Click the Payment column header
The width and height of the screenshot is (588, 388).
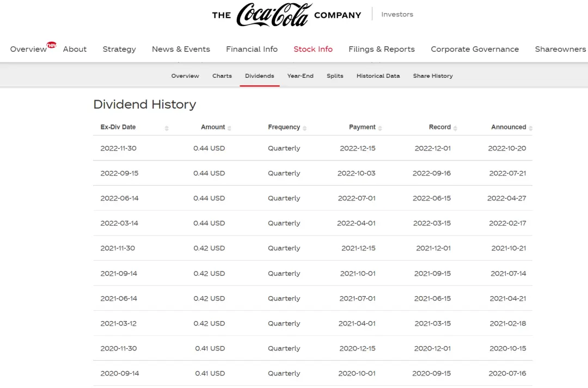click(362, 127)
